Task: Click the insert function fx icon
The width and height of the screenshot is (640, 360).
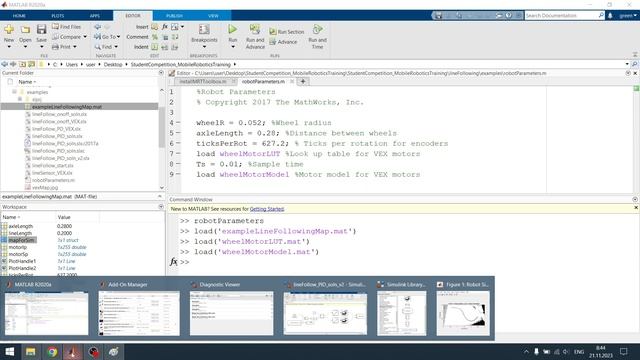Action: click(x=164, y=27)
